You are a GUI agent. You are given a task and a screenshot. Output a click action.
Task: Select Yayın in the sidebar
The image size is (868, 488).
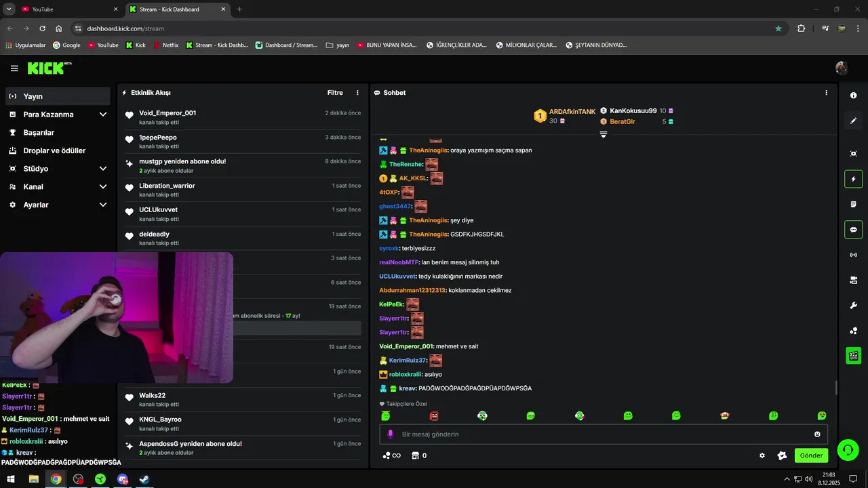coord(57,96)
